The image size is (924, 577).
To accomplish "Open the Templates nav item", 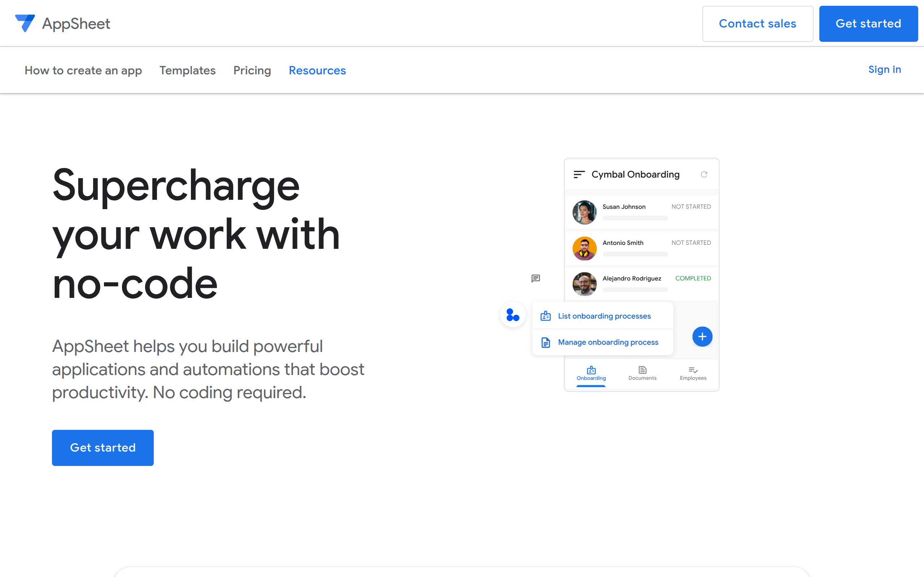I will pyautogui.click(x=187, y=70).
